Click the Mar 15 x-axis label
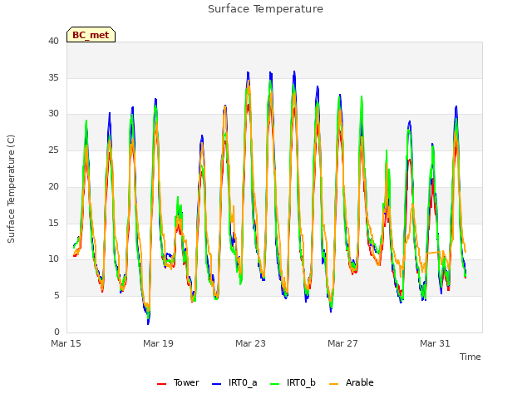The height and width of the screenshot is (399, 532). pos(66,343)
